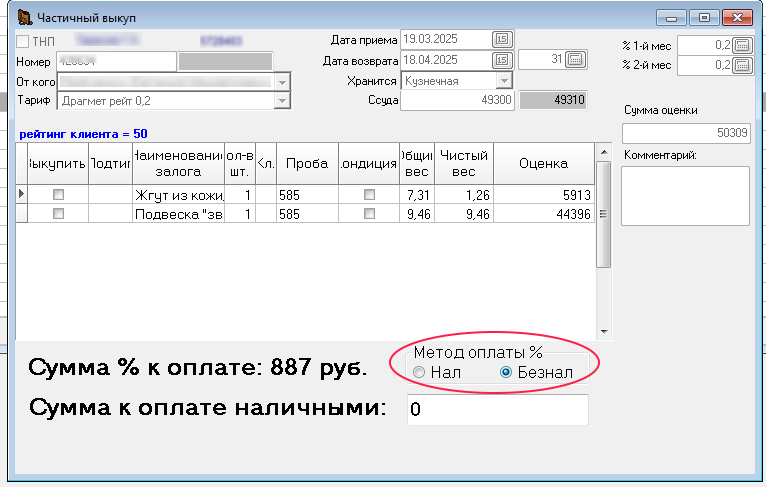Click the Сумма к оплате наличными field

[498, 409]
